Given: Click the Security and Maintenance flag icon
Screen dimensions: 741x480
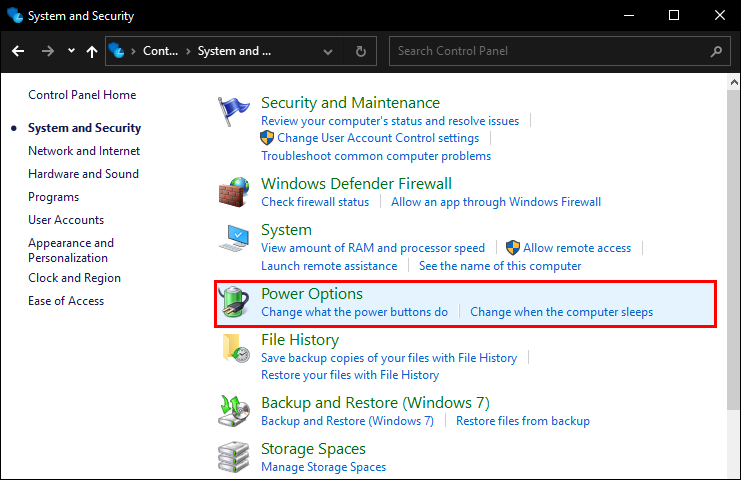Looking at the screenshot, I should pos(234,113).
